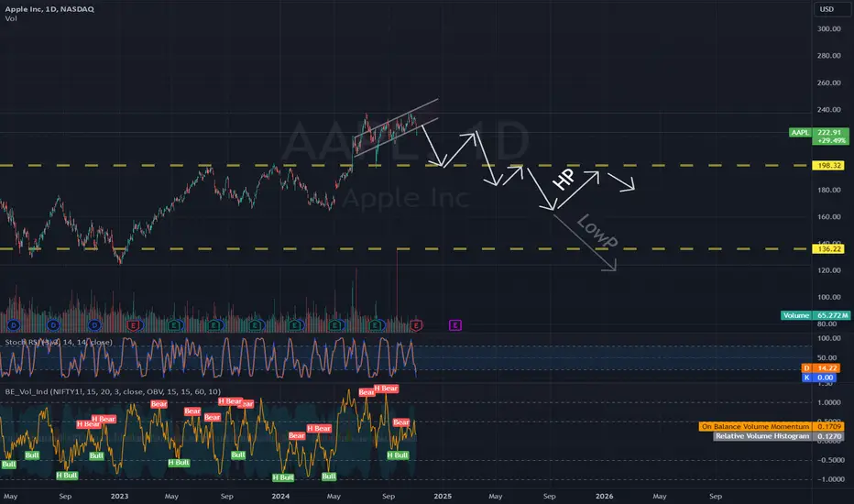Click the 280.00 price axis label
The width and height of the screenshot is (854, 504).
(829, 56)
